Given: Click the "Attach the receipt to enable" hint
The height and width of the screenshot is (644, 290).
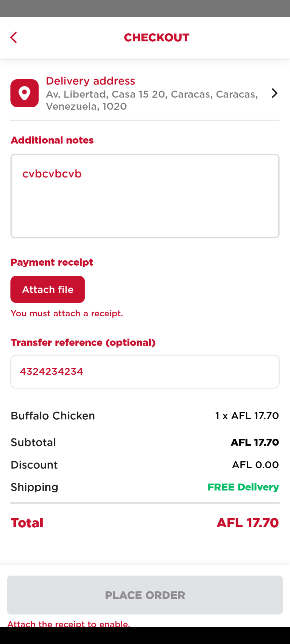Looking at the screenshot, I should pyautogui.click(x=68, y=624).
